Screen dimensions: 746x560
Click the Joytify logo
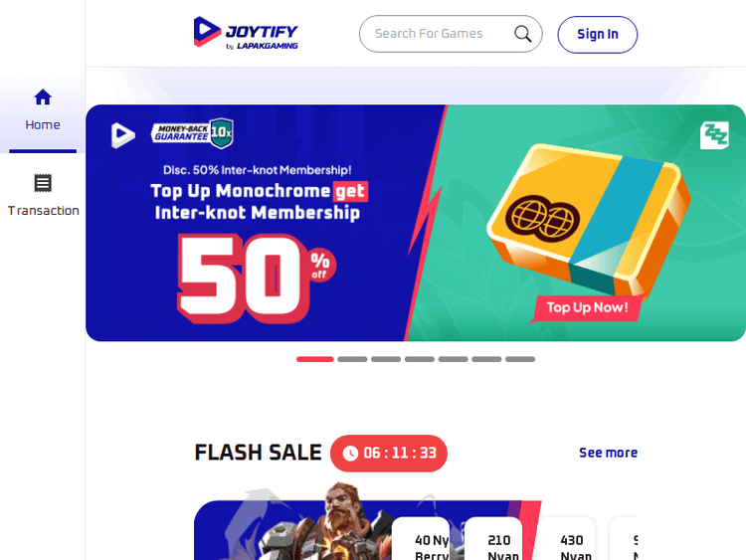pos(246,33)
